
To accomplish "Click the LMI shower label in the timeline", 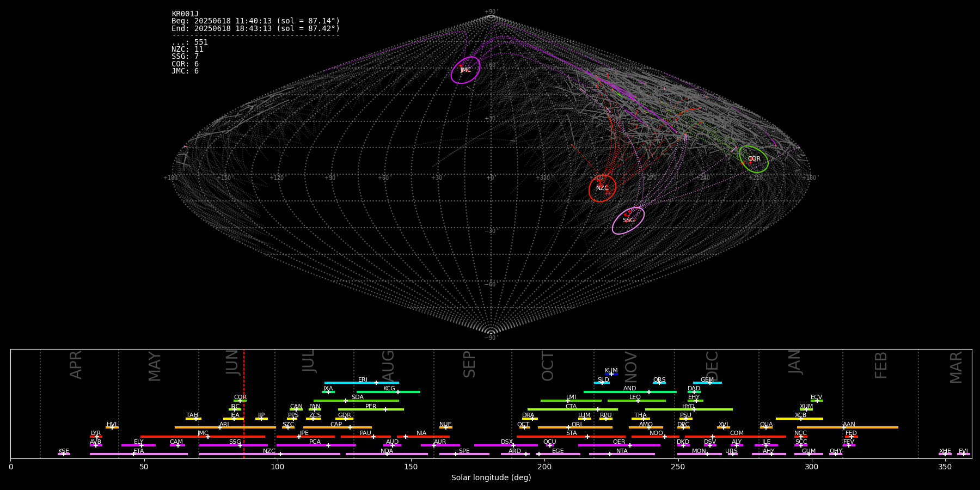I will click(x=571, y=397).
